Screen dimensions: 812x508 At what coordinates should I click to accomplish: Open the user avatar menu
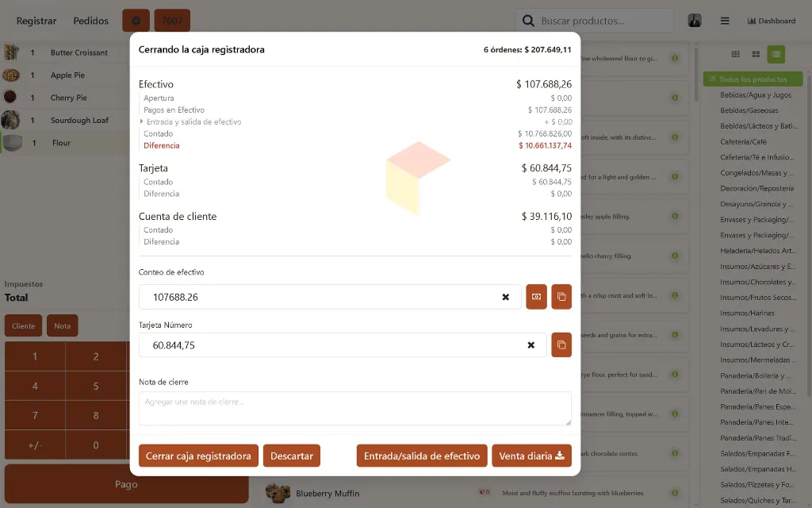(x=695, y=21)
